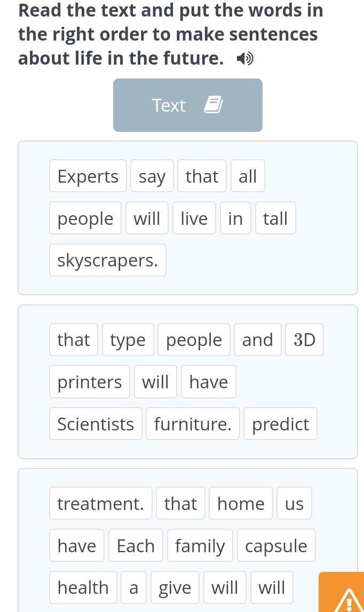
Task: Tap the 'home' word tile
Action: click(241, 504)
